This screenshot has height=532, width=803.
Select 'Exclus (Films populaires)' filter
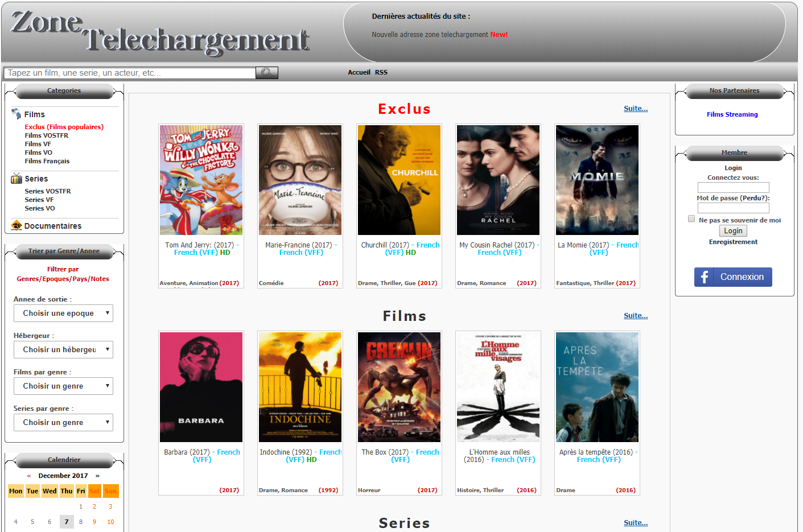pos(64,126)
